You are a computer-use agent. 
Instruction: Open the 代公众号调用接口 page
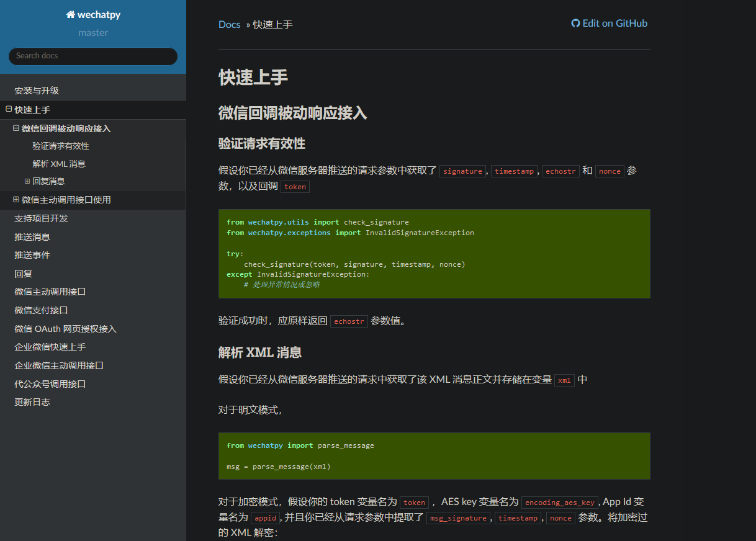tap(48, 383)
